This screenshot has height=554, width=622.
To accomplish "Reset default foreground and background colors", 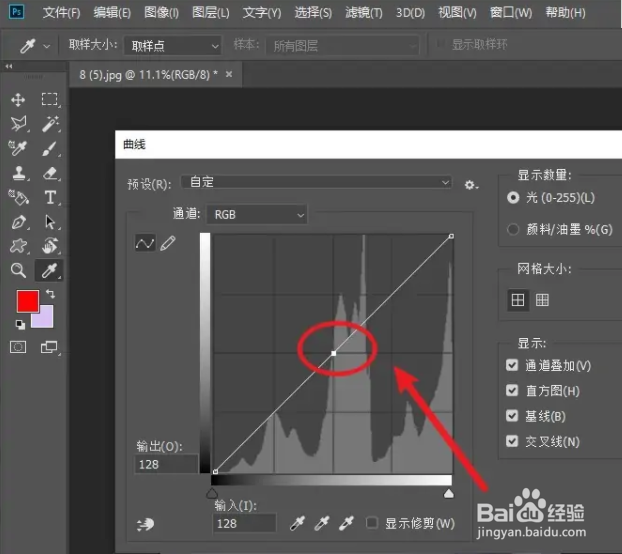I will tap(20, 324).
